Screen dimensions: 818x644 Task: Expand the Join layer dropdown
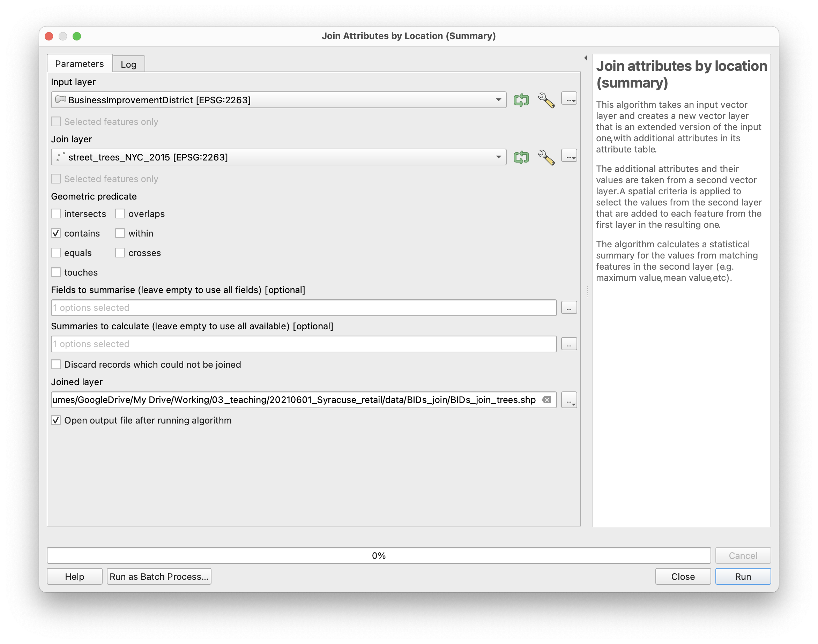pos(498,157)
